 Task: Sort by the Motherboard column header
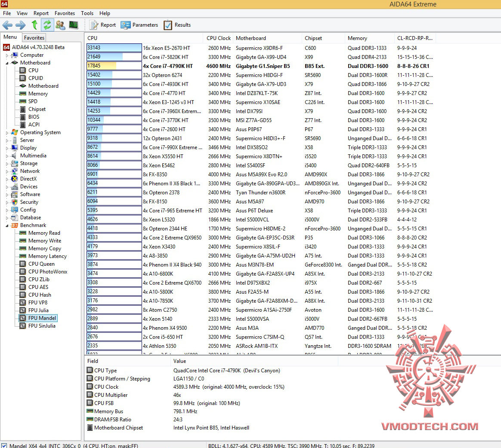click(x=267, y=38)
